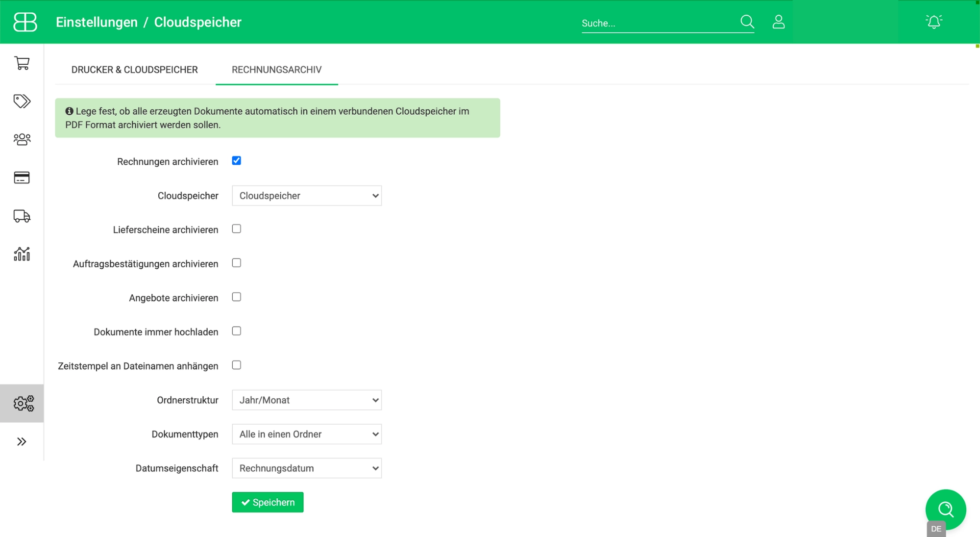The image size is (980, 537).
Task: Click the Billbee logo in the header
Action: click(x=25, y=22)
